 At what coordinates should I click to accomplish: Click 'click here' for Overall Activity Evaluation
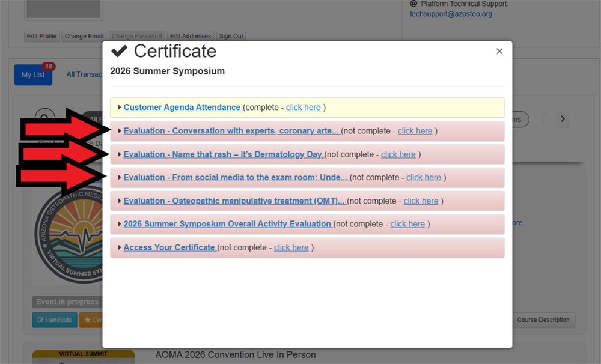[x=407, y=224]
